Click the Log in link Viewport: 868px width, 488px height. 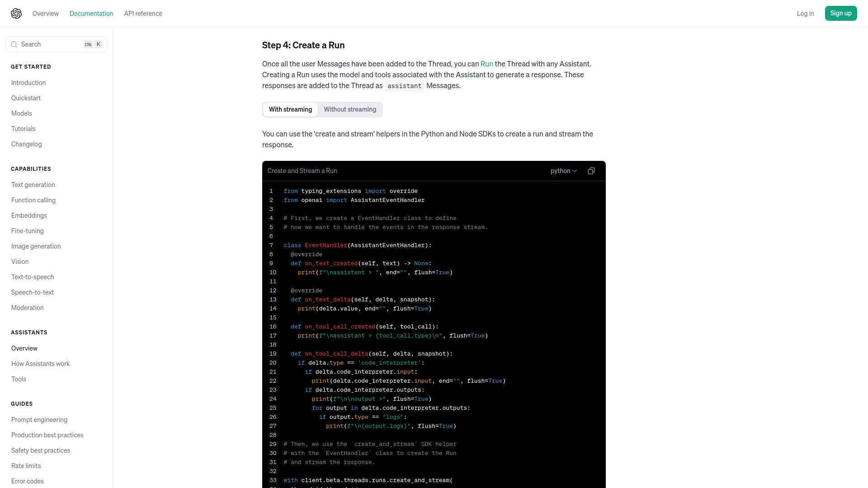coord(805,14)
